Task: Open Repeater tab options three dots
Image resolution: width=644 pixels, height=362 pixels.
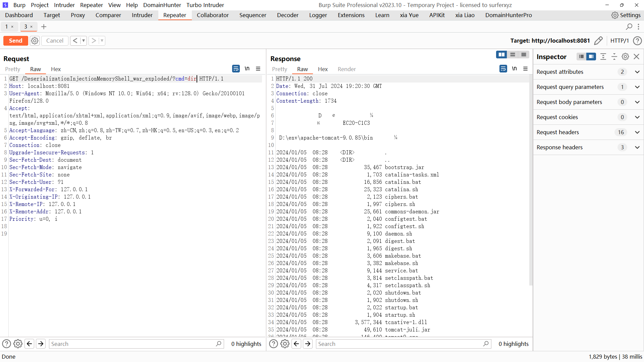Action: tap(638, 27)
